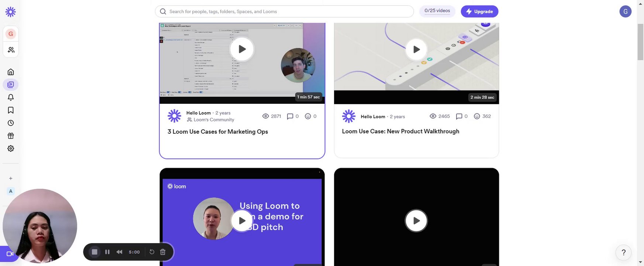Click the rewind recording button
644x266 pixels.
pyautogui.click(x=119, y=252)
